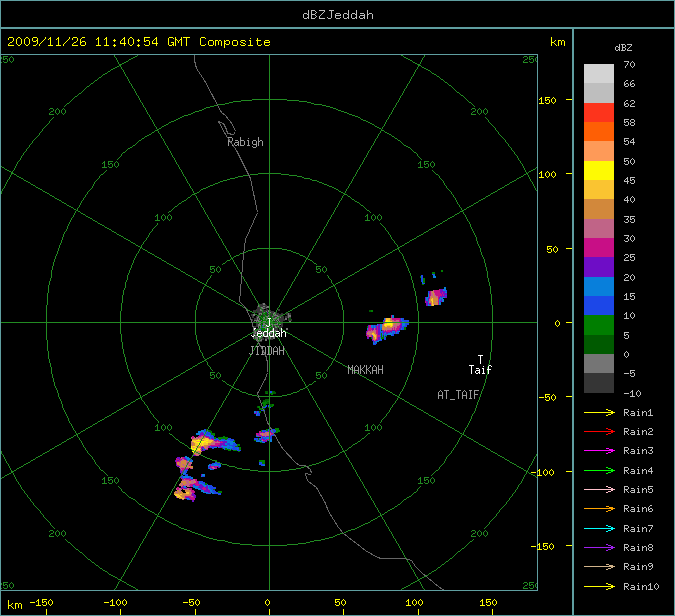
Task: Select the light orange 50–54 dBZ swatch
Action: tap(599, 151)
